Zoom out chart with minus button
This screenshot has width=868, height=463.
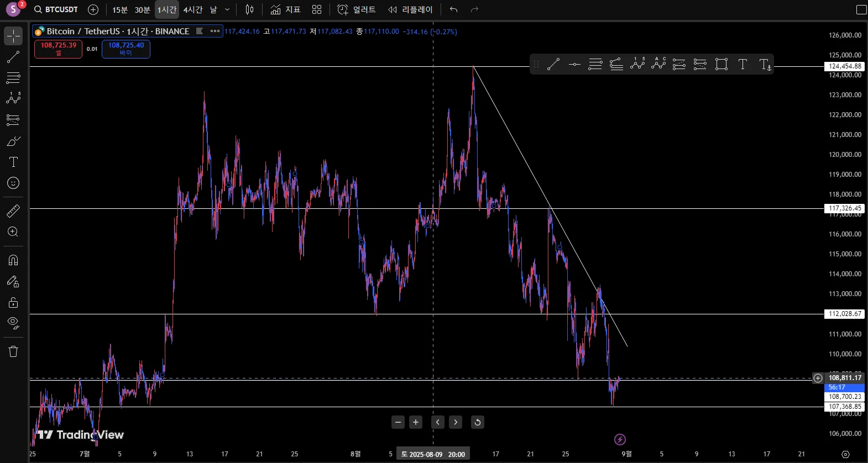click(398, 422)
